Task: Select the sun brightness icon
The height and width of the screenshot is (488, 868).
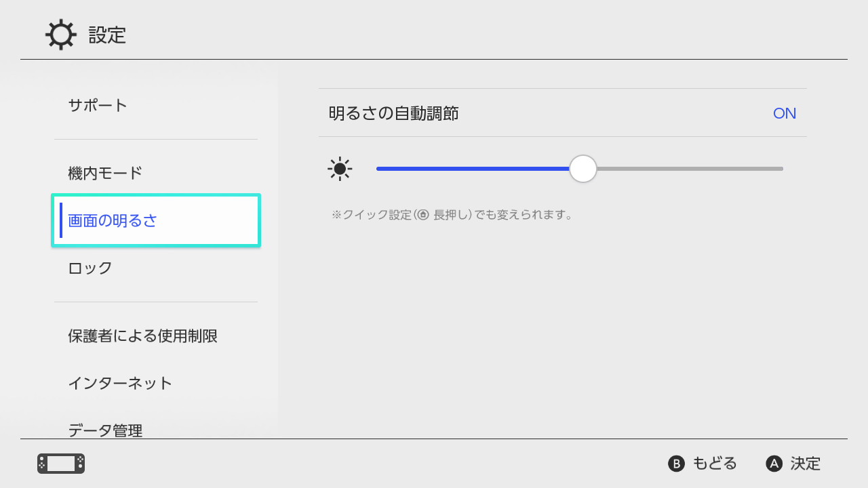Action: 340,168
